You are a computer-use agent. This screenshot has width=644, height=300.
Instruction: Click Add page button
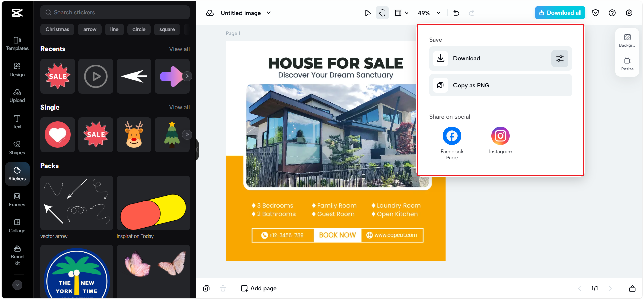pos(259,288)
